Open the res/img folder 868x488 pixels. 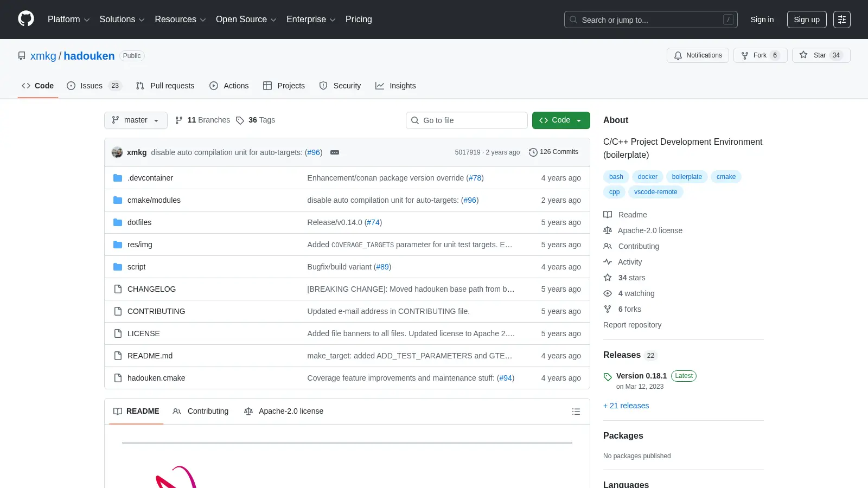pos(140,245)
